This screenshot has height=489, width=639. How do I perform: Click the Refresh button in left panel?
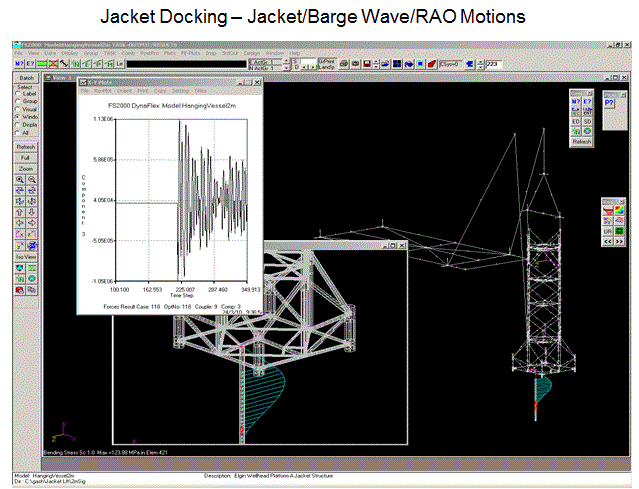(x=26, y=146)
